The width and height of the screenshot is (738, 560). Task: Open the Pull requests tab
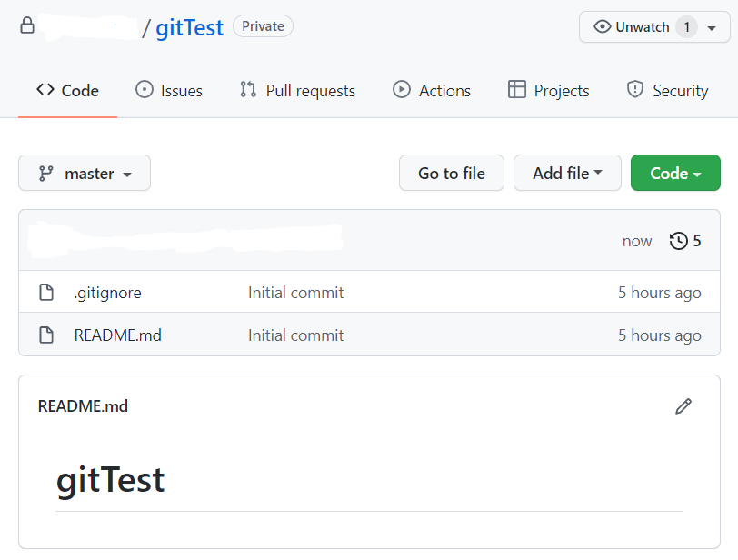pos(297,91)
